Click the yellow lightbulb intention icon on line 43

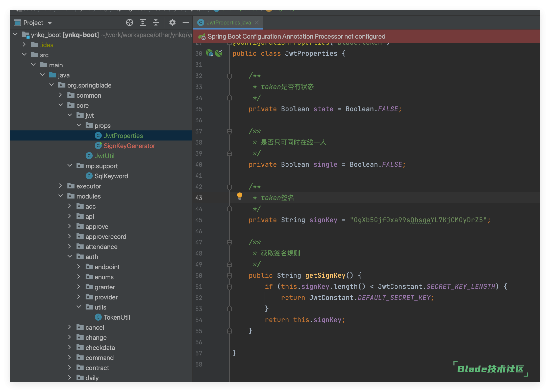click(240, 196)
